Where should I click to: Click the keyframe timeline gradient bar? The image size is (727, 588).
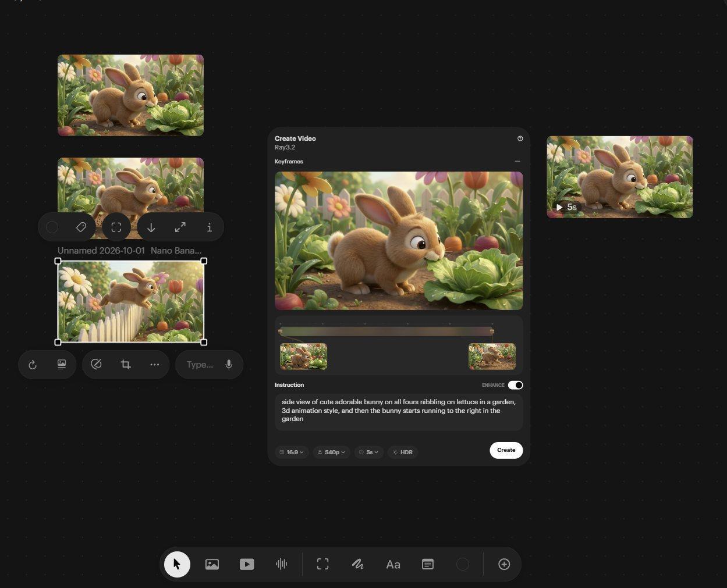click(386, 332)
